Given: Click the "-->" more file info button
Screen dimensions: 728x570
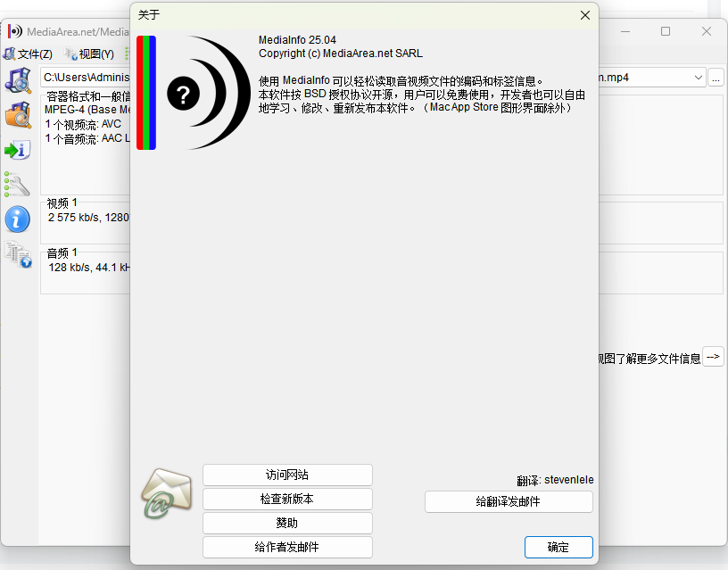Looking at the screenshot, I should 713,357.
